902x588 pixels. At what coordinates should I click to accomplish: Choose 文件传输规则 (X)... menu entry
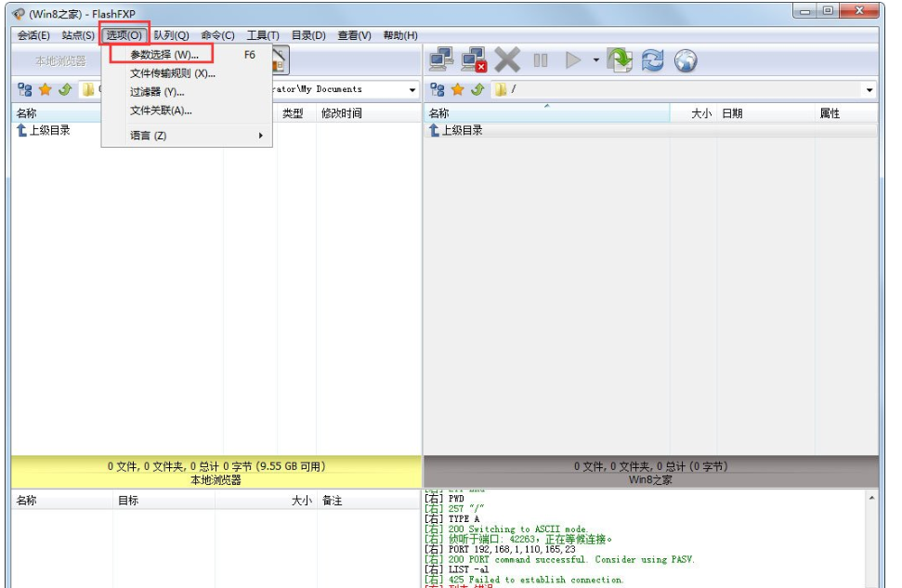click(x=187, y=73)
